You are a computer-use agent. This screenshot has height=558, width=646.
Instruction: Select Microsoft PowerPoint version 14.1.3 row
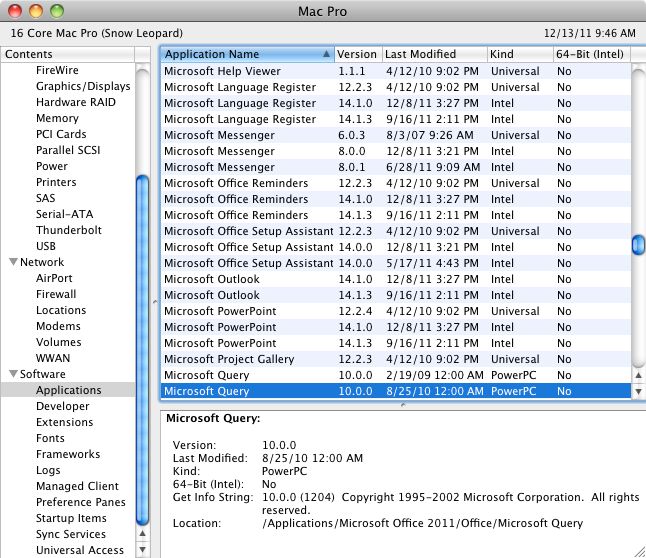pyautogui.click(x=396, y=343)
